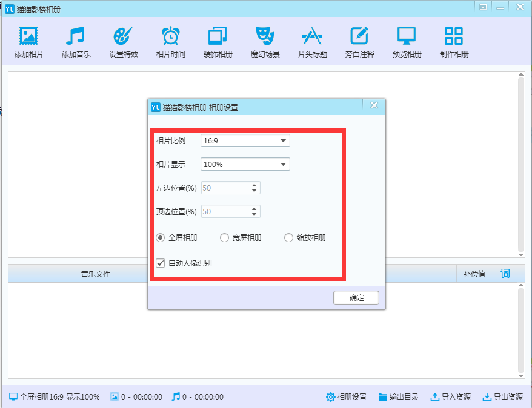Open the 添加相片 add photos tool

[x=28, y=42]
